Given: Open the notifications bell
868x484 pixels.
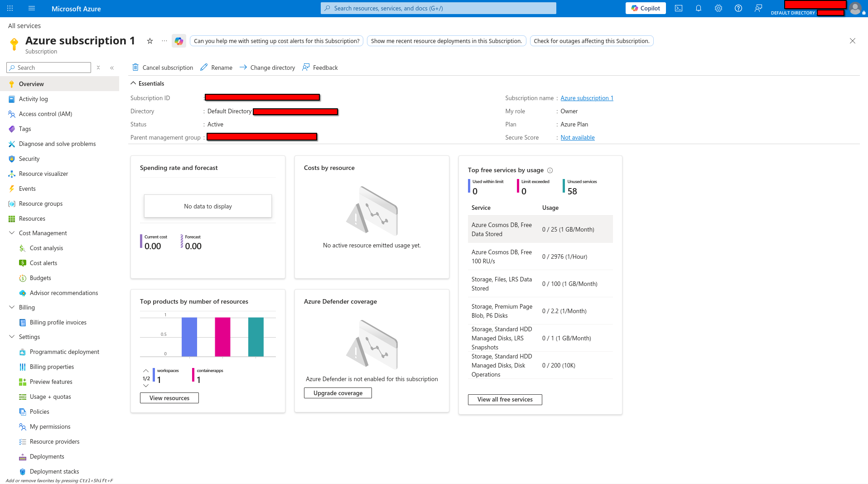Looking at the screenshot, I should click(699, 8).
